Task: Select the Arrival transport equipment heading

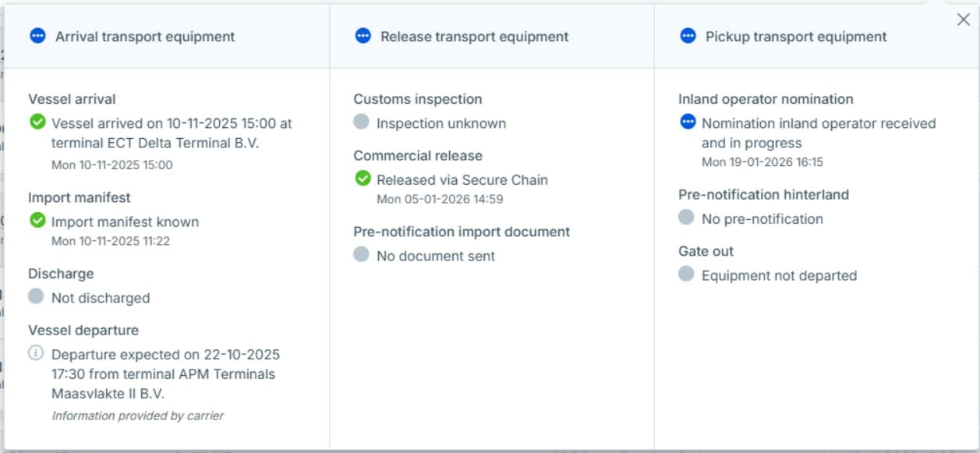Action: (145, 37)
